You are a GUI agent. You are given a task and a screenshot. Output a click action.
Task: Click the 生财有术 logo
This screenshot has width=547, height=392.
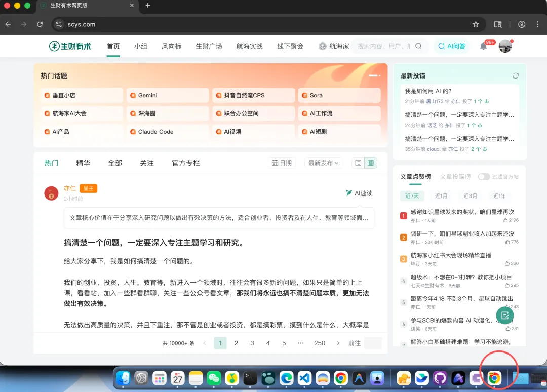(x=69, y=46)
